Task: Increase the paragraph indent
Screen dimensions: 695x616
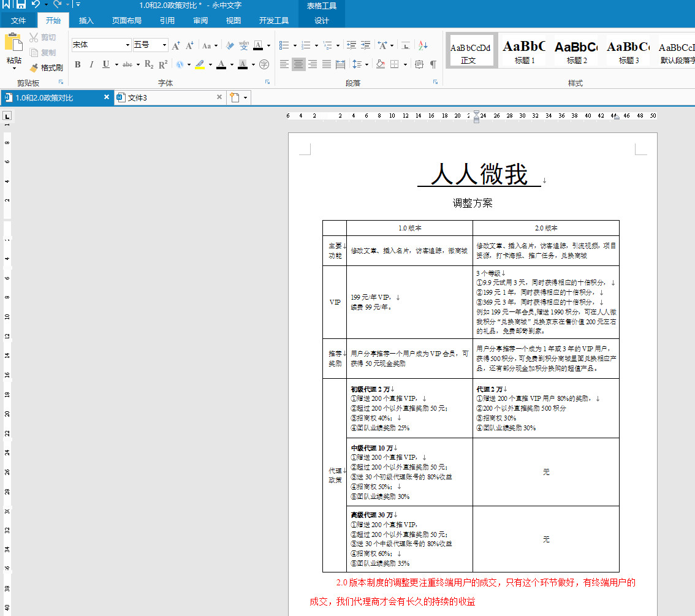Action: 365,45
